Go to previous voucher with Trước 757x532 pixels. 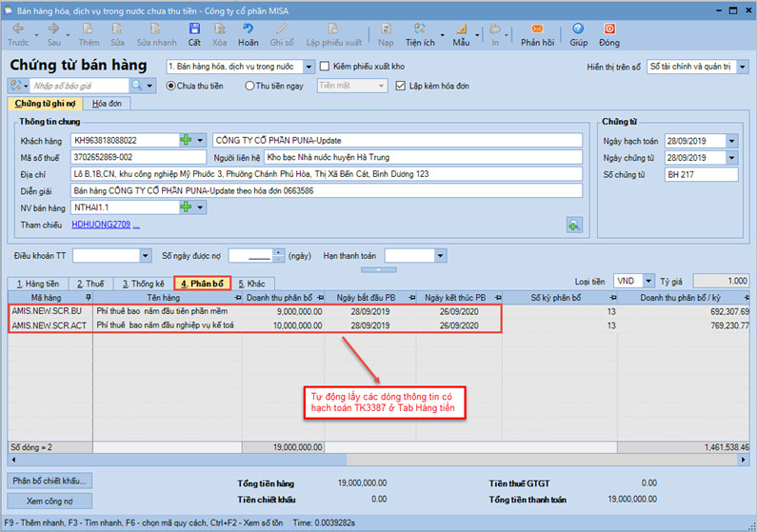[18, 34]
